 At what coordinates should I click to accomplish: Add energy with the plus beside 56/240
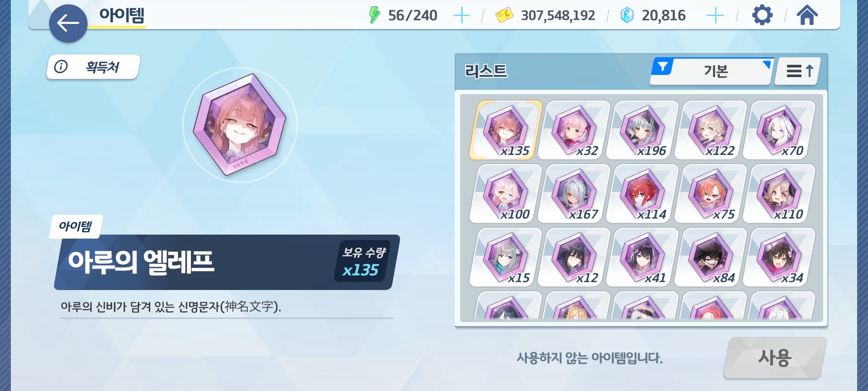pyautogui.click(x=461, y=16)
